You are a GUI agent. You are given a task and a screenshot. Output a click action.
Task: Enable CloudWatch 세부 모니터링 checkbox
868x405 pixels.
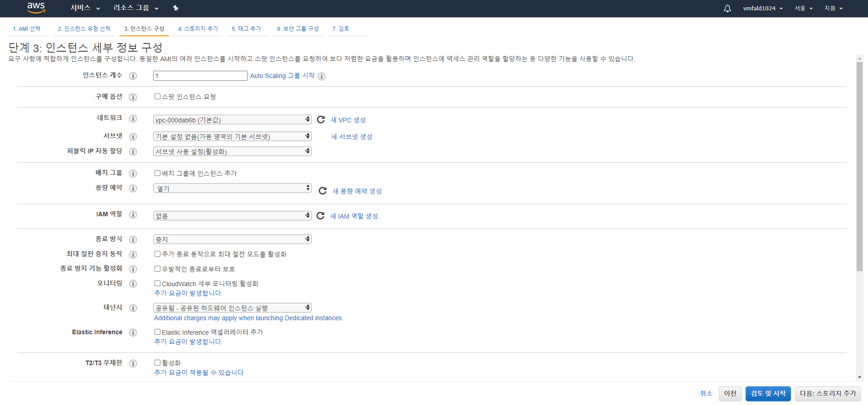[157, 283]
